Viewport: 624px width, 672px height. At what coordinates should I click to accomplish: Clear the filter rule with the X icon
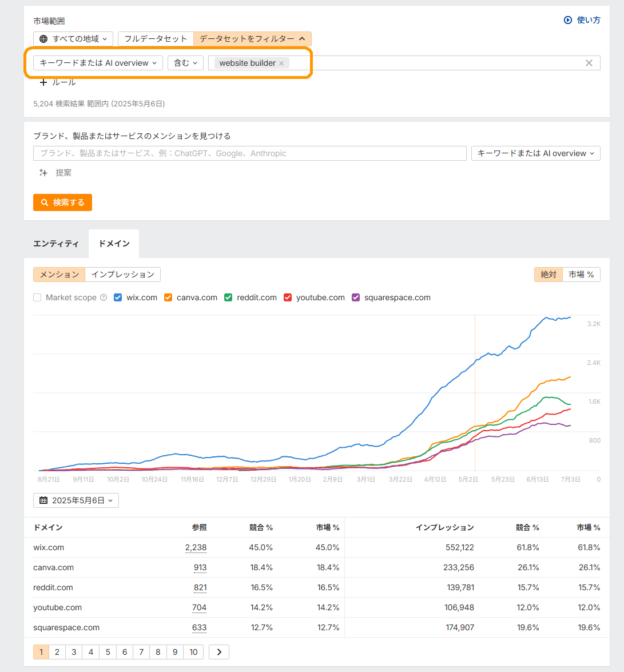(x=589, y=63)
